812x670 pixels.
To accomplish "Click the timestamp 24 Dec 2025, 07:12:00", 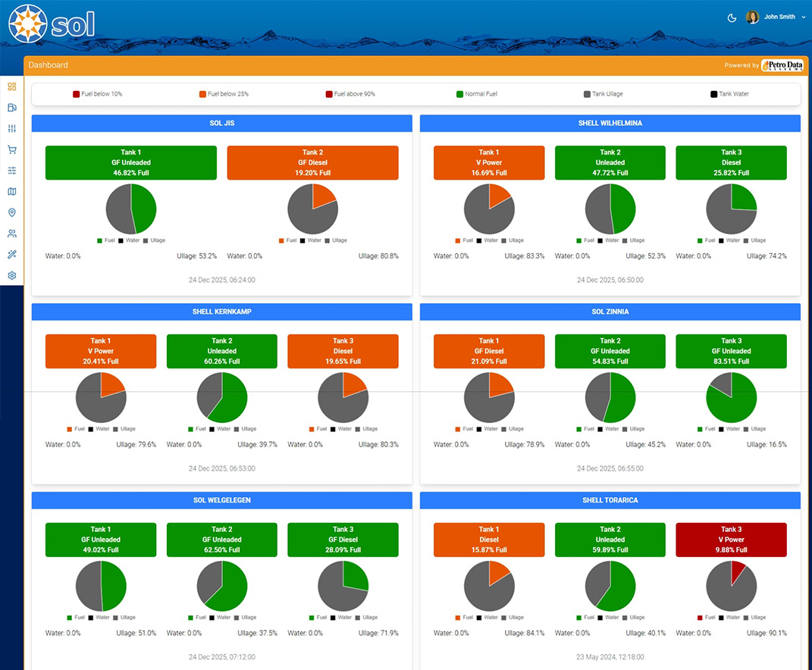I will tap(221, 657).
